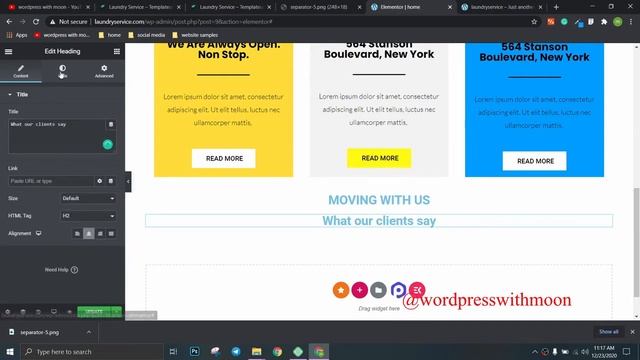Switch to the Advanced tab
The width and height of the screenshot is (640, 360).
click(104, 71)
